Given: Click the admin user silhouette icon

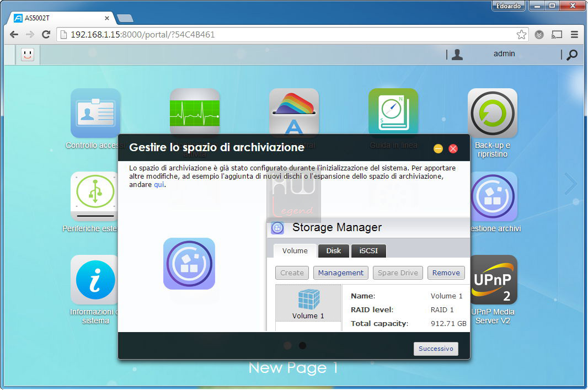Looking at the screenshot, I should [457, 55].
